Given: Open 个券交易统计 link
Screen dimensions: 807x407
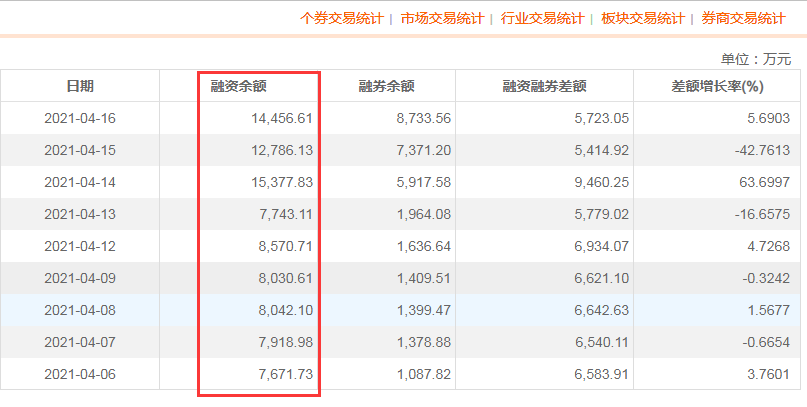Looking at the screenshot, I should (x=342, y=19).
